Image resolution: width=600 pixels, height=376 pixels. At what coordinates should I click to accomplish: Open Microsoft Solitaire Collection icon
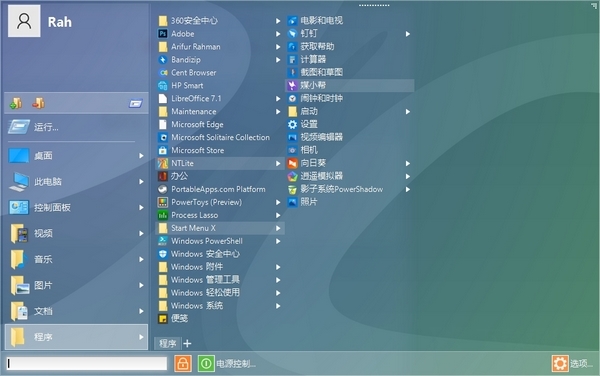pyautogui.click(x=163, y=137)
